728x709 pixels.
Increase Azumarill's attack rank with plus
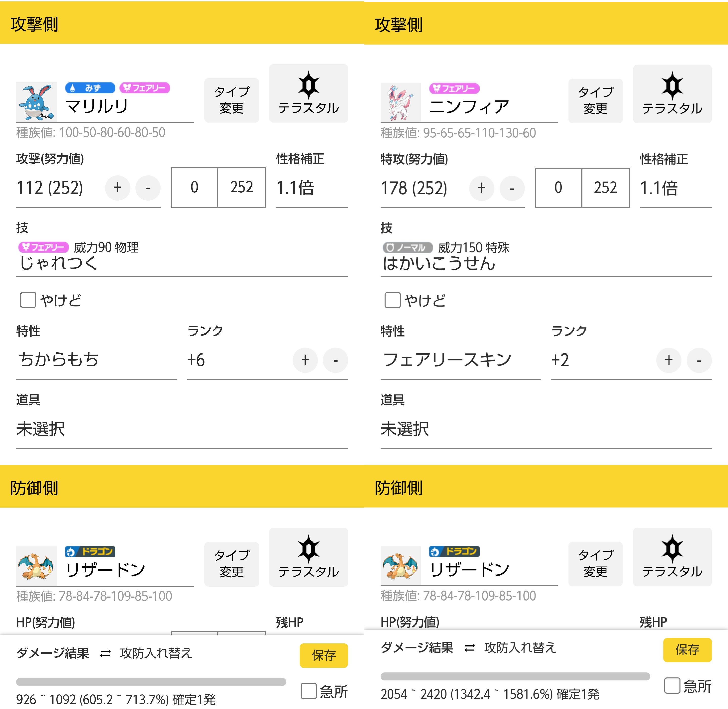click(x=305, y=360)
